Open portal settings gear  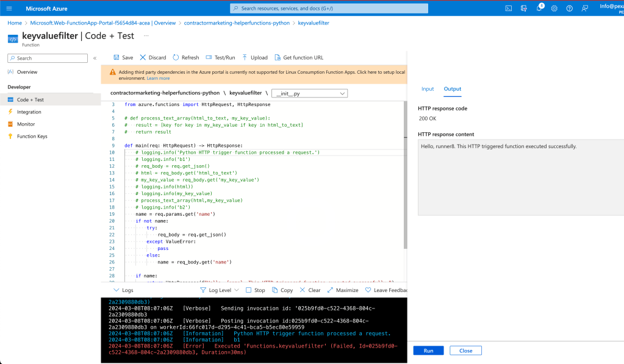click(554, 9)
